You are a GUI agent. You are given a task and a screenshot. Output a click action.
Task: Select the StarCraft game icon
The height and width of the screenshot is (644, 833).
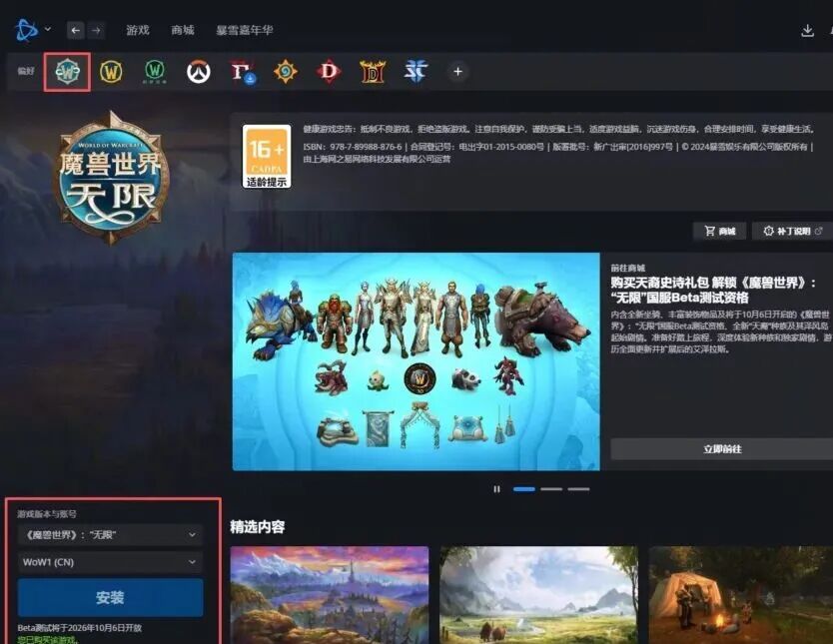[x=416, y=72]
